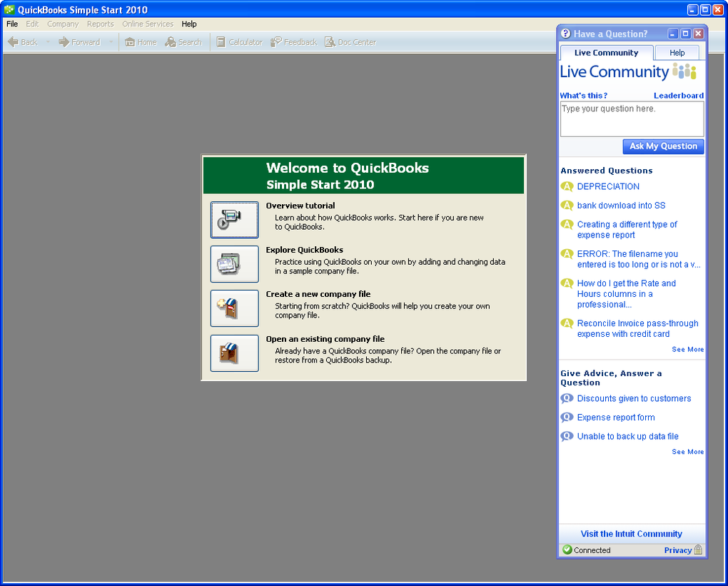Open Creating a different type of expense report

pyautogui.click(x=627, y=230)
